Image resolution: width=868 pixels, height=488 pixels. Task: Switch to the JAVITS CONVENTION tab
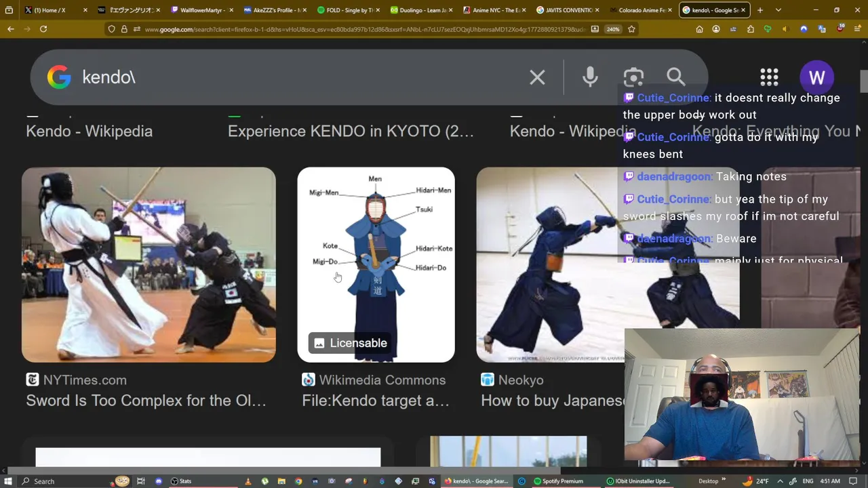pos(567,10)
